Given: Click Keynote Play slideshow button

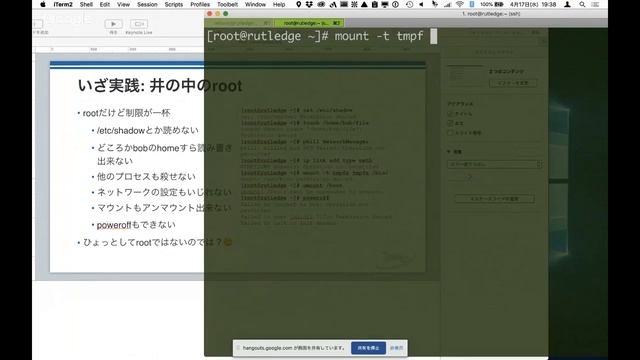Looking at the screenshot, I should 113,24.
